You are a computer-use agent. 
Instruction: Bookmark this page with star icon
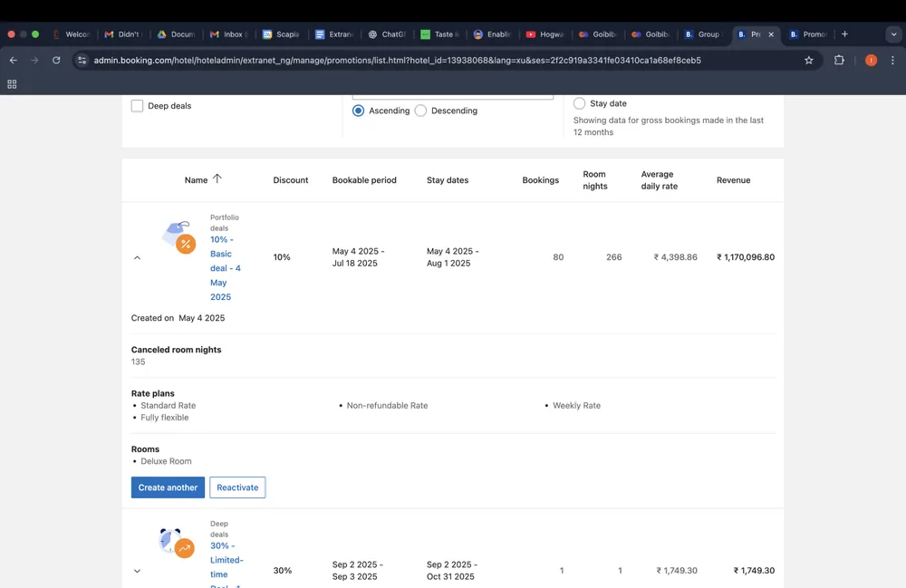(809, 60)
